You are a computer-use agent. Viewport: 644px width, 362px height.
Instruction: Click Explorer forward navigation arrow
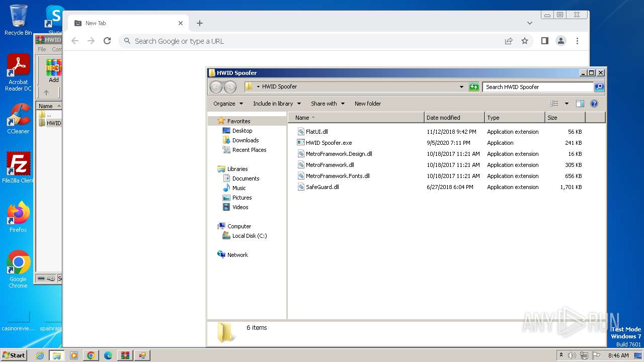[x=230, y=87]
